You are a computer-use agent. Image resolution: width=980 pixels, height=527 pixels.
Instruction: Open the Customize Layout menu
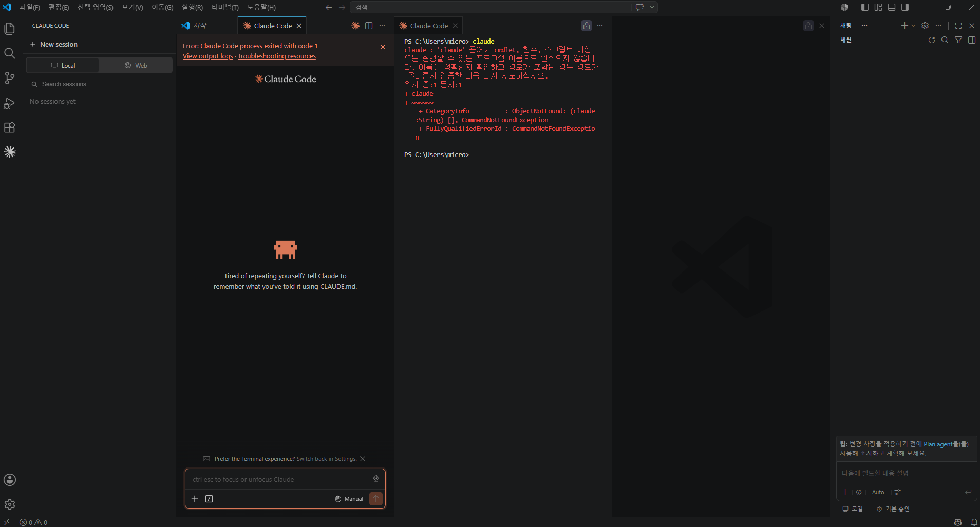pos(878,7)
